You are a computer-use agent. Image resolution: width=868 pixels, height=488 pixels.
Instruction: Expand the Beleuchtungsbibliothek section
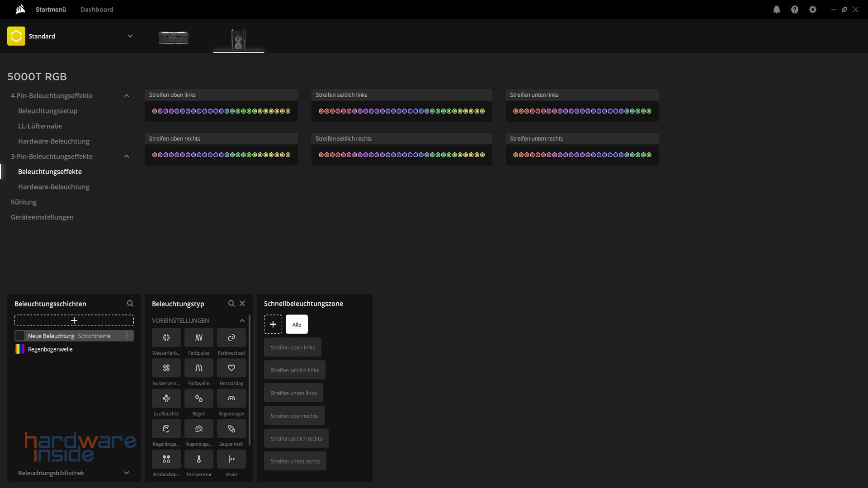(x=127, y=473)
